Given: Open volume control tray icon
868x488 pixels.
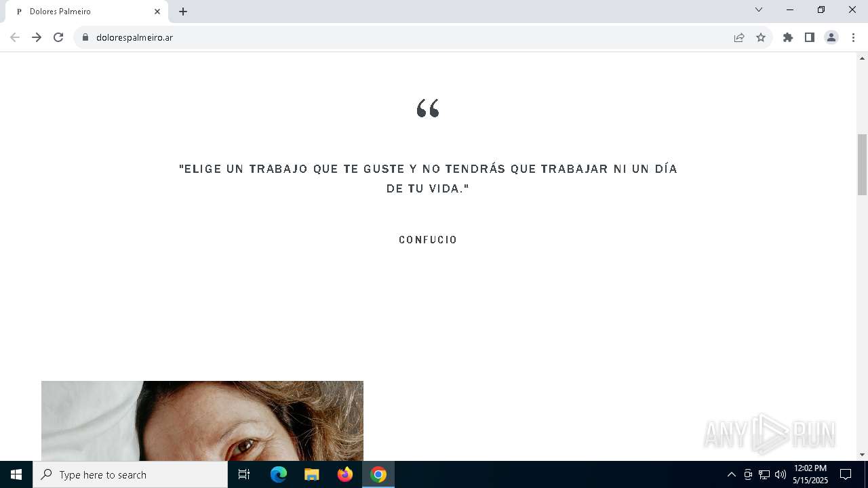Looking at the screenshot, I should pos(781,474).
